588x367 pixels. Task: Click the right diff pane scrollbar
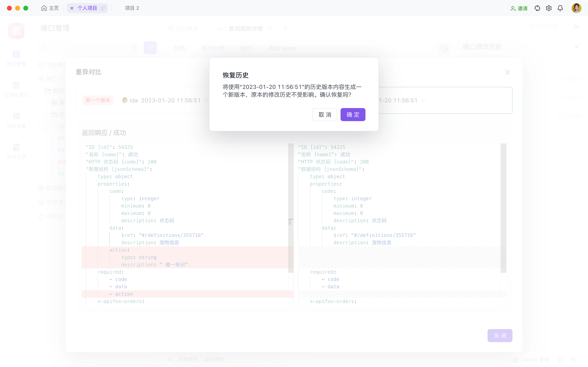503,208
